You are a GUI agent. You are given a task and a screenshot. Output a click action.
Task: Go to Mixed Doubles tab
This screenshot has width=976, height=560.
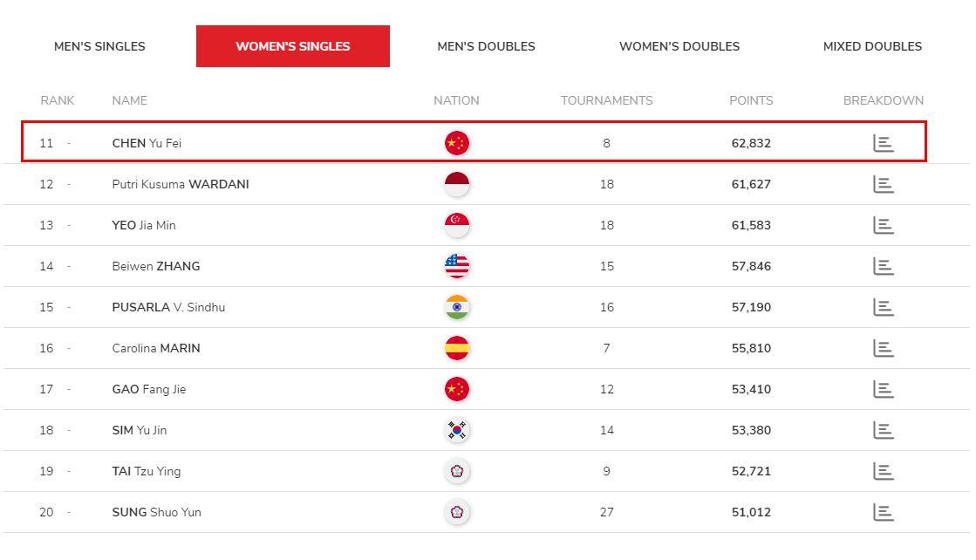pos(873,46)
